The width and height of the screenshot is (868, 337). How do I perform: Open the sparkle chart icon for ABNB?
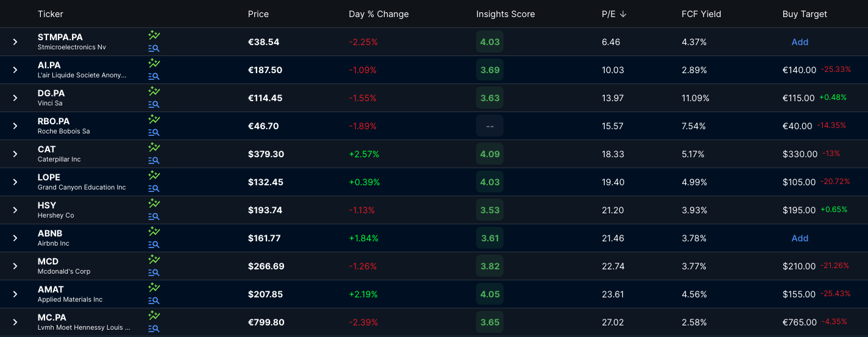pyautogui.click(x=154, y=232)
